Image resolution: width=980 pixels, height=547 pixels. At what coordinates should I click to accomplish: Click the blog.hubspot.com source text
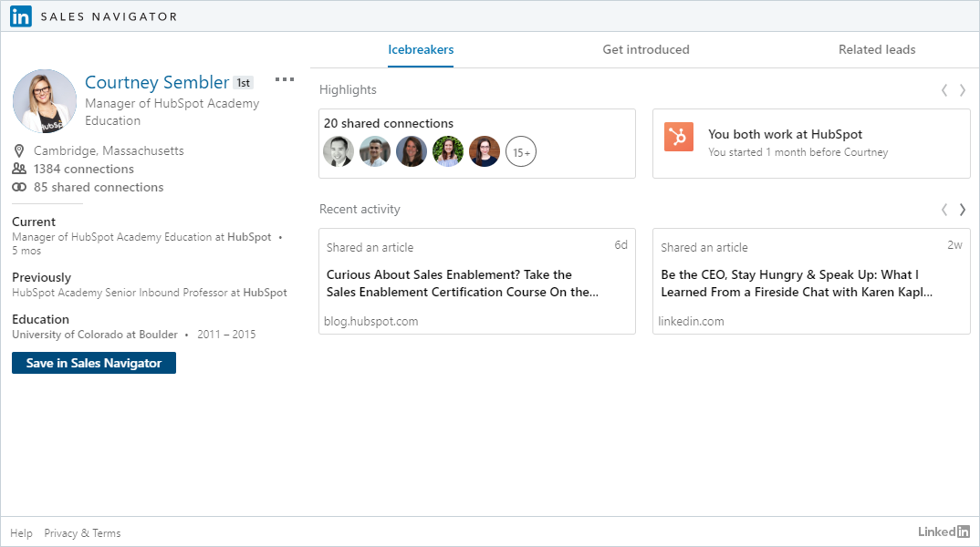(371, 321)
